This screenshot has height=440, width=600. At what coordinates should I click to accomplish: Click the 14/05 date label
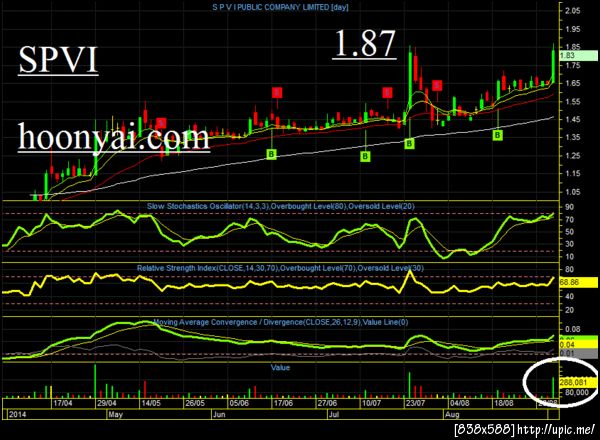tap(151, 403)
